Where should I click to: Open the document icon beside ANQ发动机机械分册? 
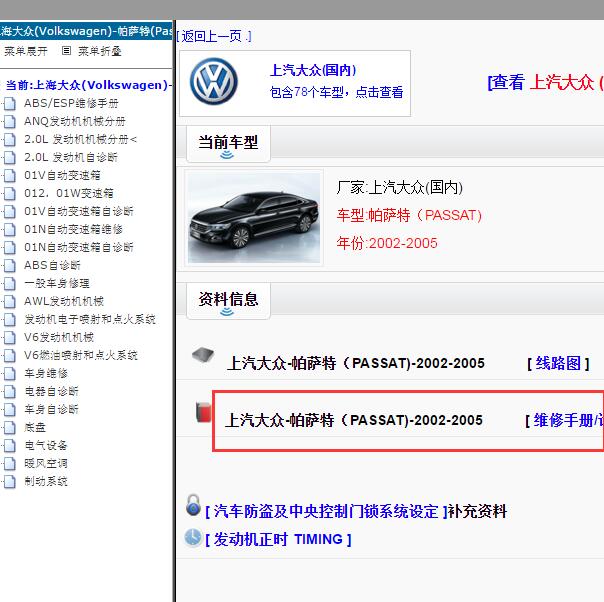(10, 122)
